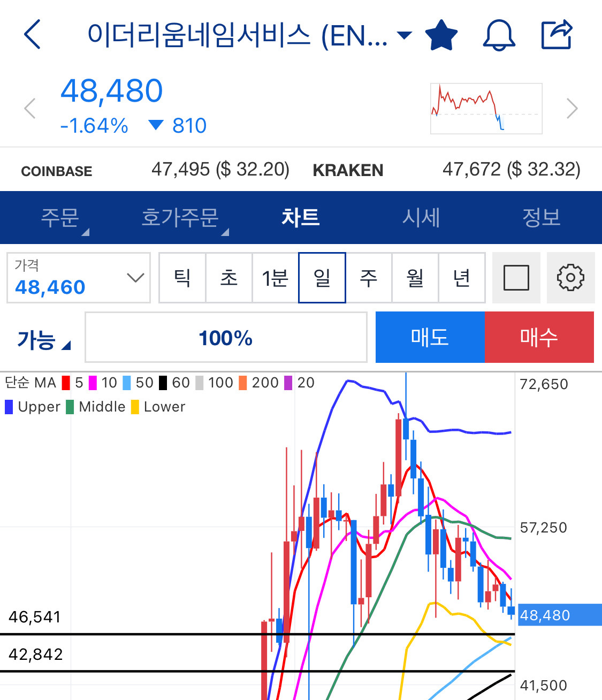The image size is (602, 700).
Task: Select the 년 yearly chart interval
Action: point(462,278)
